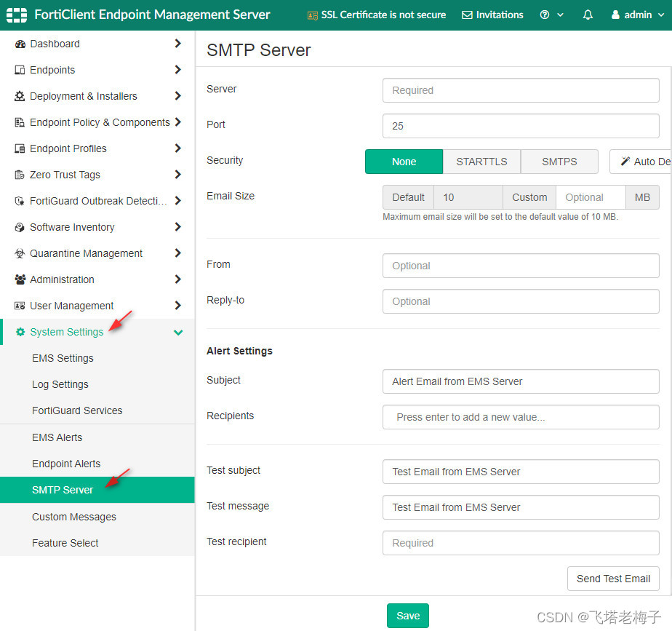This screenshot has width=672, height=631.
Task: Click the Alert Settings section heading
Action: [239, 351]
